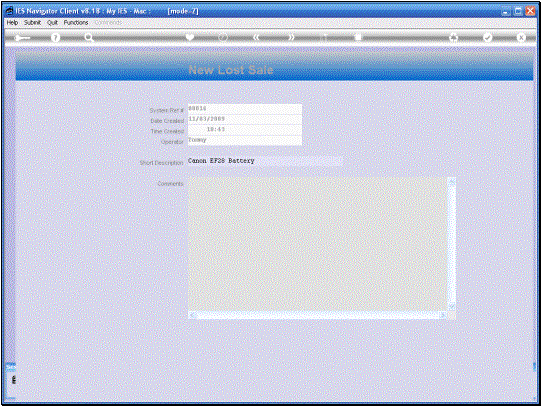541x406 pixels.
Task: Click inside the Comments text area
Action: pos(318,244)
